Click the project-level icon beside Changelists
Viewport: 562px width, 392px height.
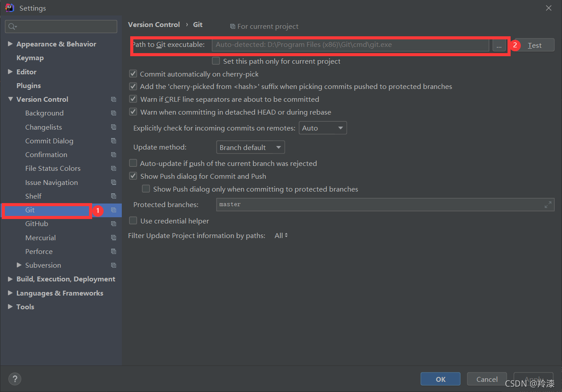coord(113,127)
